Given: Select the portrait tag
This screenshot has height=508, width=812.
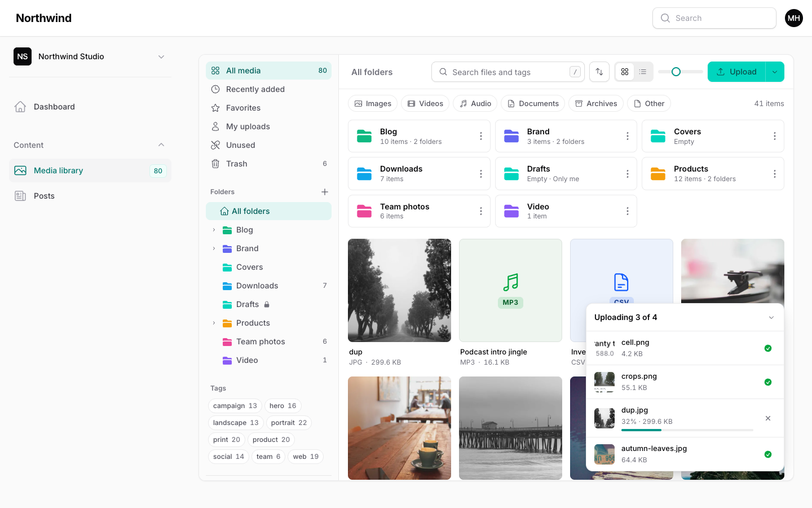Looking at the screenshot, I should click(x=289, y=423).
